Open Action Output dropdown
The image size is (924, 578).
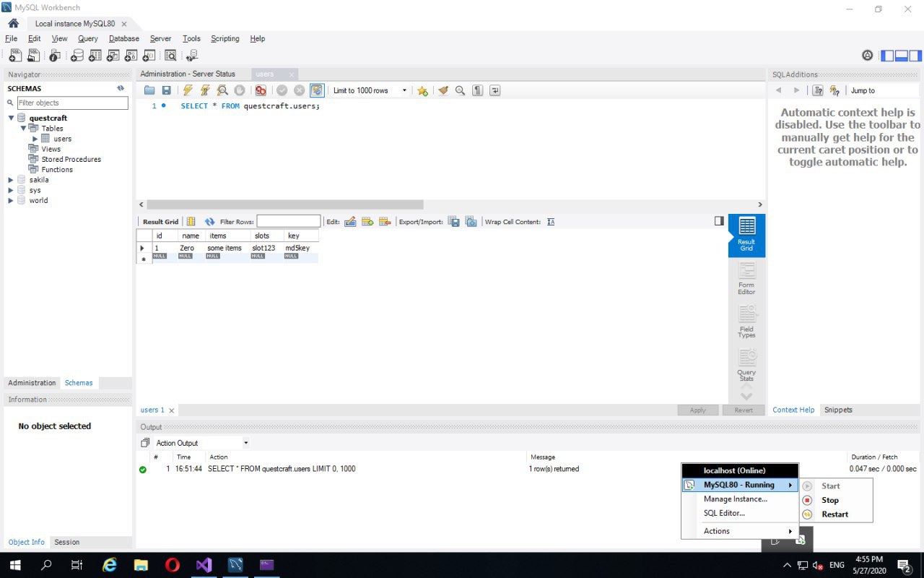point(246,443)
